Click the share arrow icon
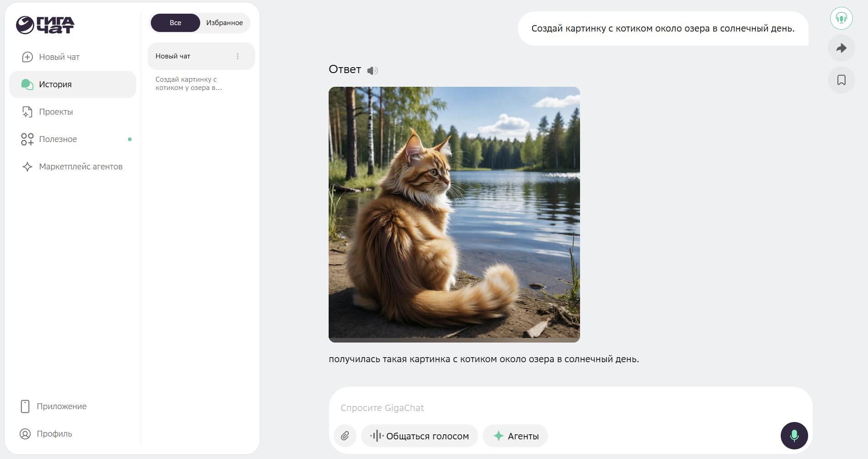Viewport: 868px width, 459px height. [x=841, y=48]
